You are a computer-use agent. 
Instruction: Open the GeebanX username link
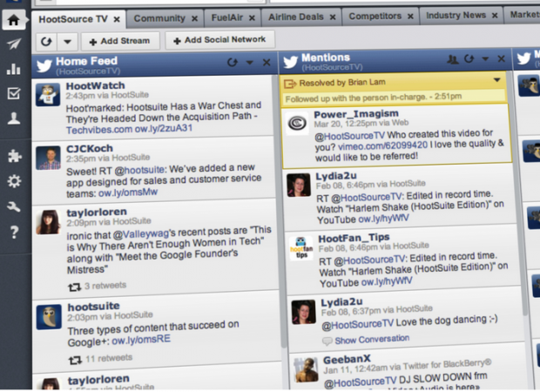(x=347, y=360)
